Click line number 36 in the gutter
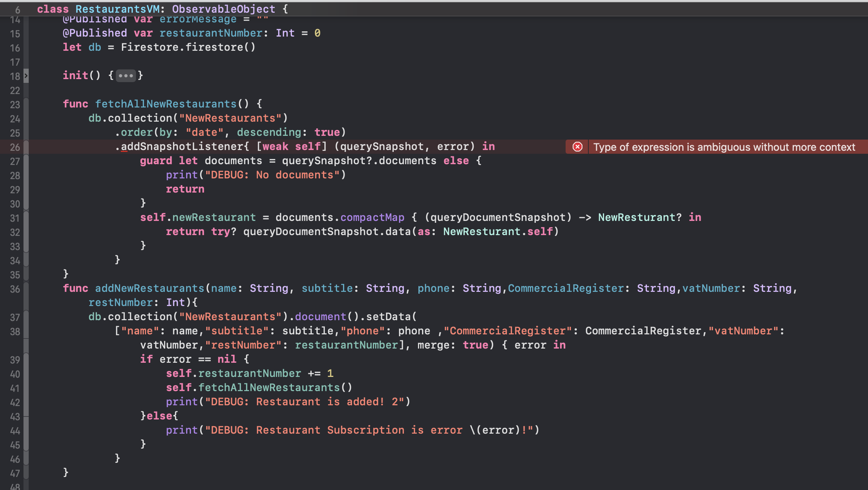 coord(15,289)
